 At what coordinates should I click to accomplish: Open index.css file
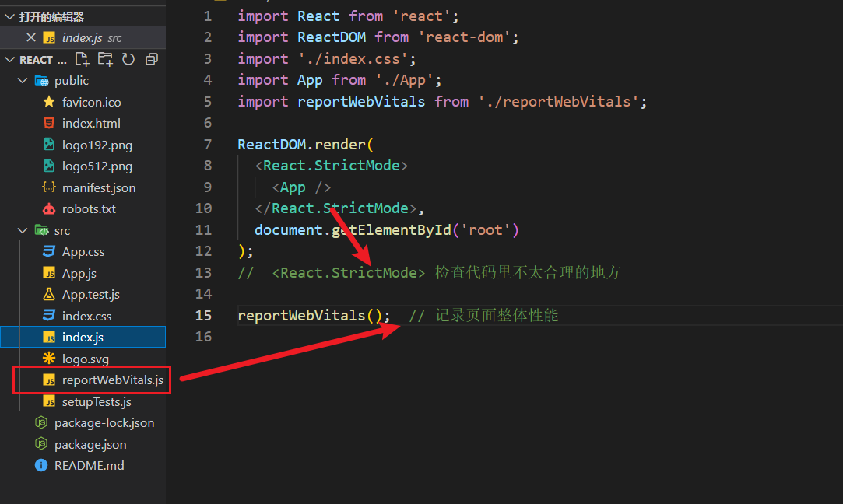pos(86,316)
